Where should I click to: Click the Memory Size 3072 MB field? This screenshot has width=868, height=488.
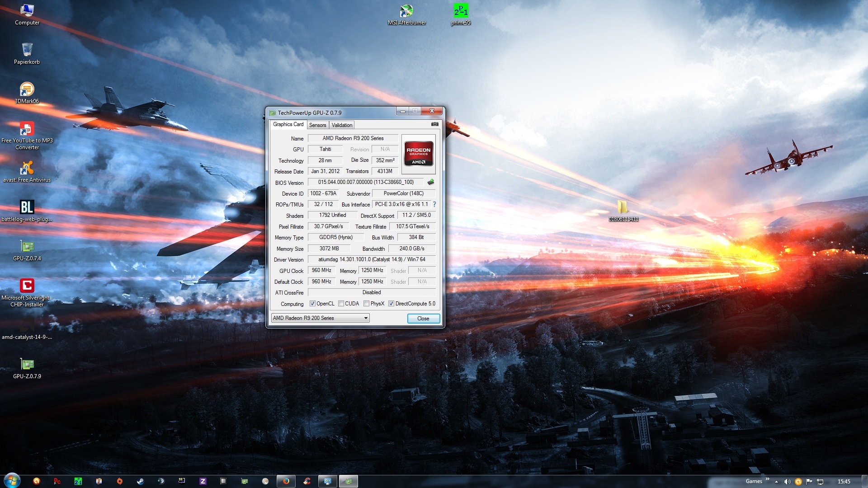(329, 249)
